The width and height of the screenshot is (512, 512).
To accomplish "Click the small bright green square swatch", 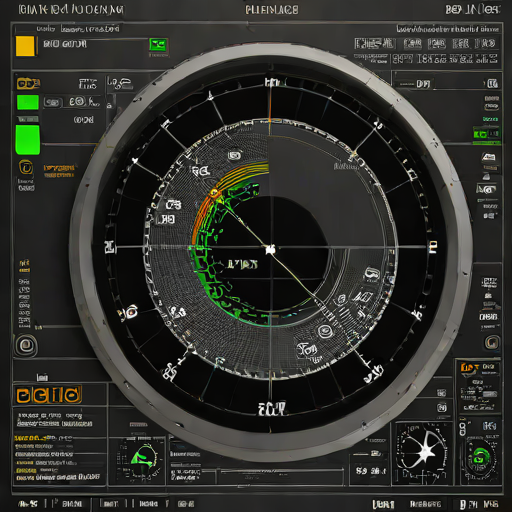I will pyautogui.click(x=28, y=102).
